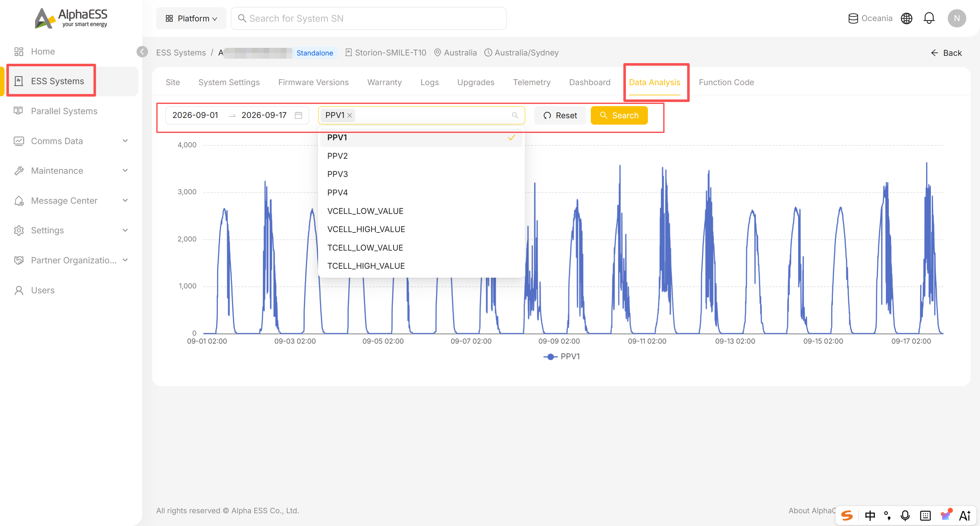980x526 pixels.
Task: Open the language globe icon
Action: click(x=906, y=18)
